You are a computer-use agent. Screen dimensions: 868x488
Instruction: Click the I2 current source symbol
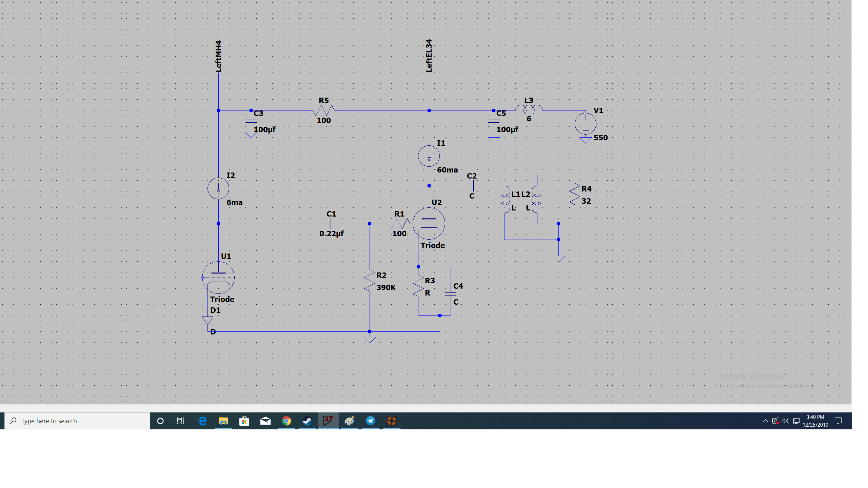click(218, 188)
